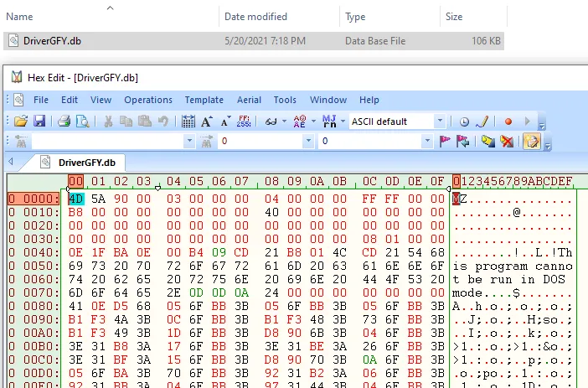Click the purple flag mark icon
Viewport: 588px width, 388px height.
(445, 141)
